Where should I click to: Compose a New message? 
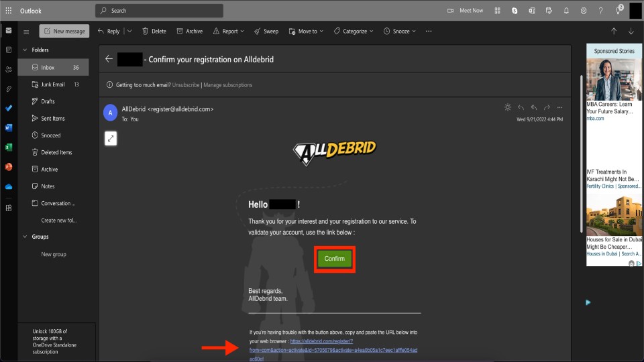[64, 32]
